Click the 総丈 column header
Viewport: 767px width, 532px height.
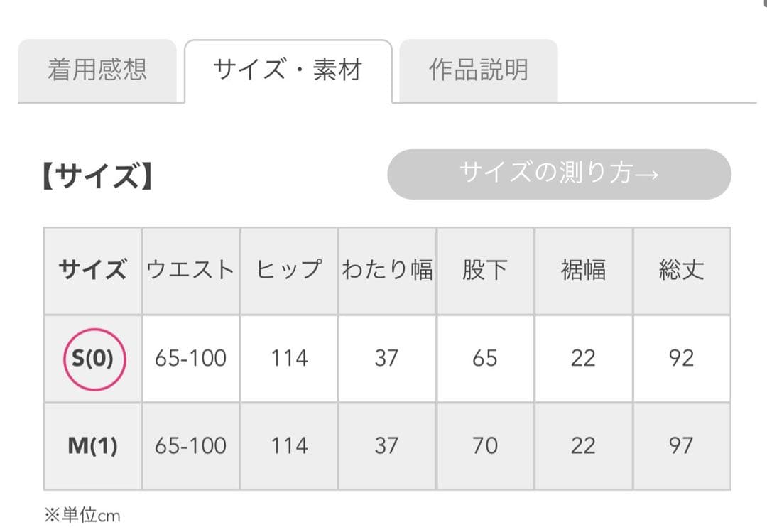click(682, 270)
